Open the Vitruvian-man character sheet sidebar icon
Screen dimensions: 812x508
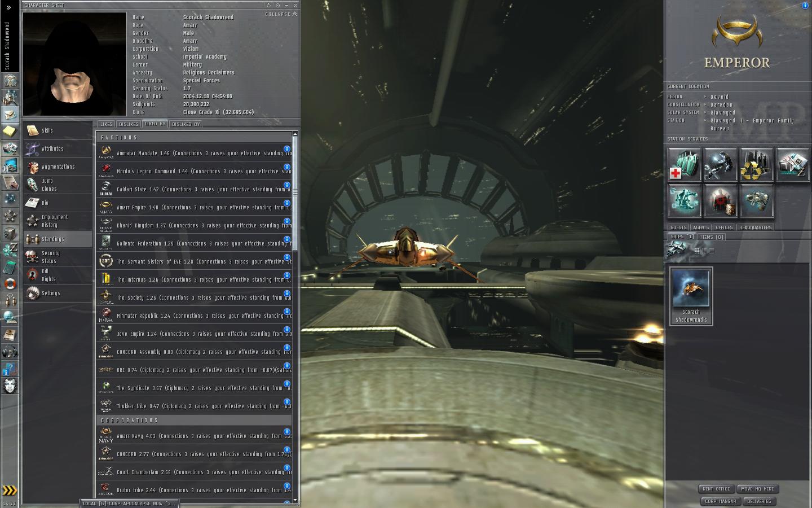click(x=10, y=81)
